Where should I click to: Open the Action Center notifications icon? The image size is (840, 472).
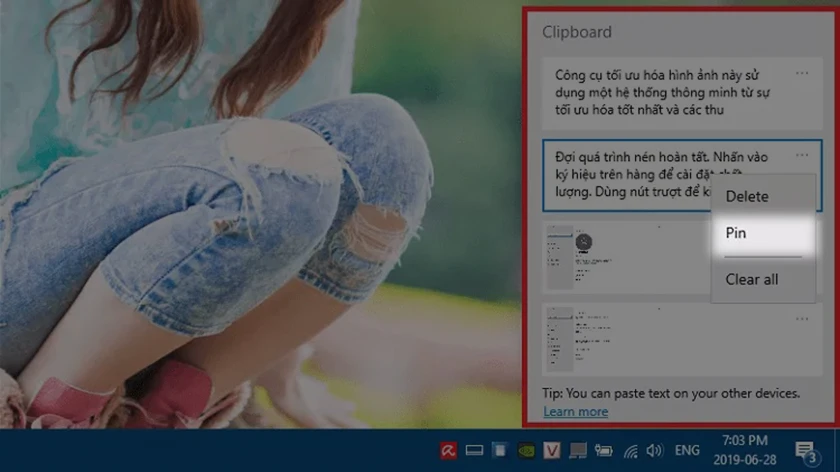(x=805, y=452)
